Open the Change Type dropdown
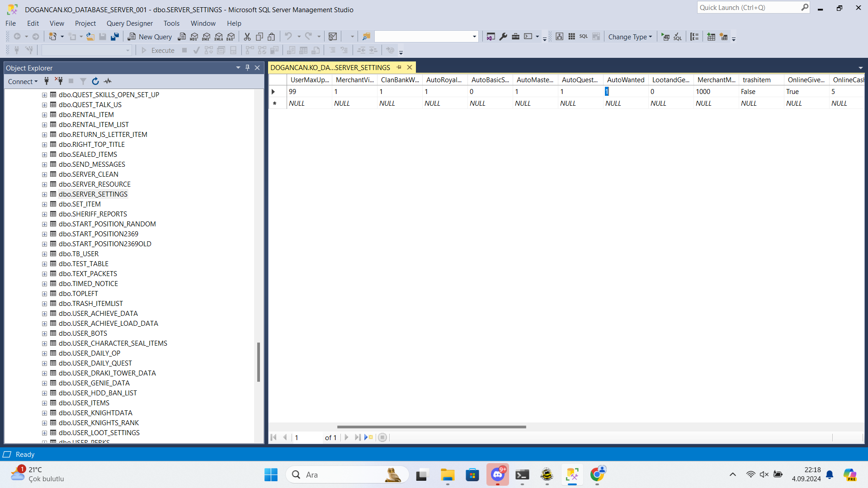 [630, 37]
